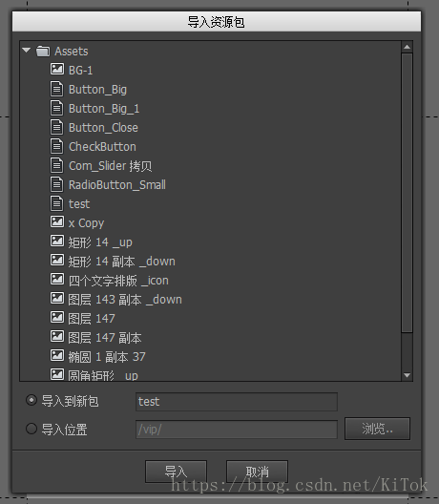Select the CheckButton item

102,147
